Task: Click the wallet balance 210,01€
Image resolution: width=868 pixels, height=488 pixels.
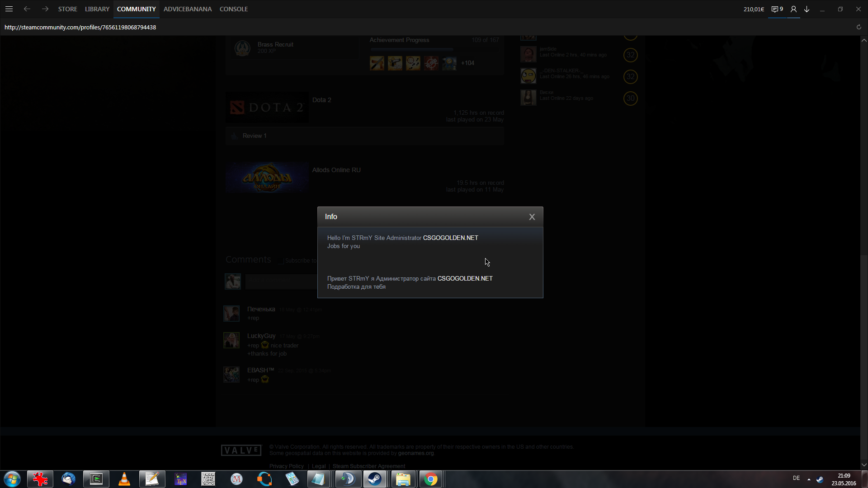Action: [x=754, y=9]
